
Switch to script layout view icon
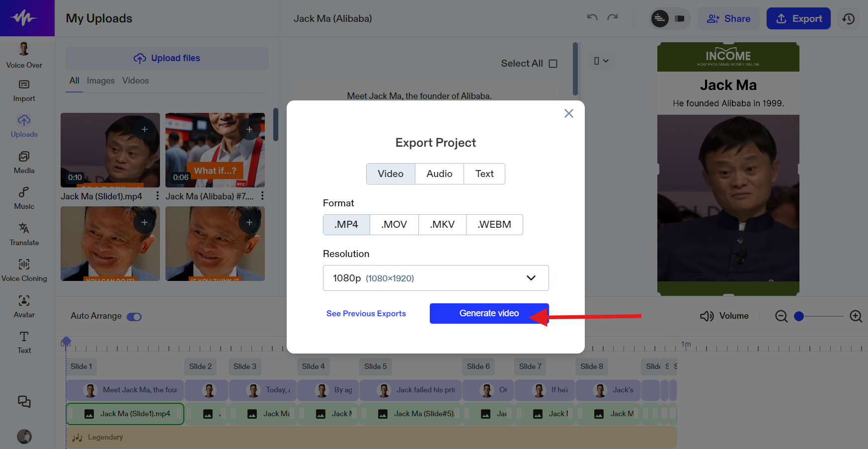(x=660, y=19)
